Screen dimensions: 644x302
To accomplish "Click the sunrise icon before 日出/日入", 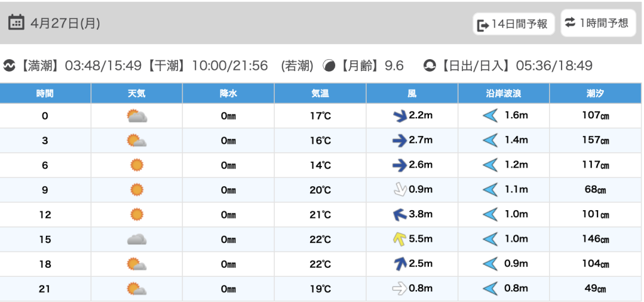I will pyautogui.click(x=430, y=65).
